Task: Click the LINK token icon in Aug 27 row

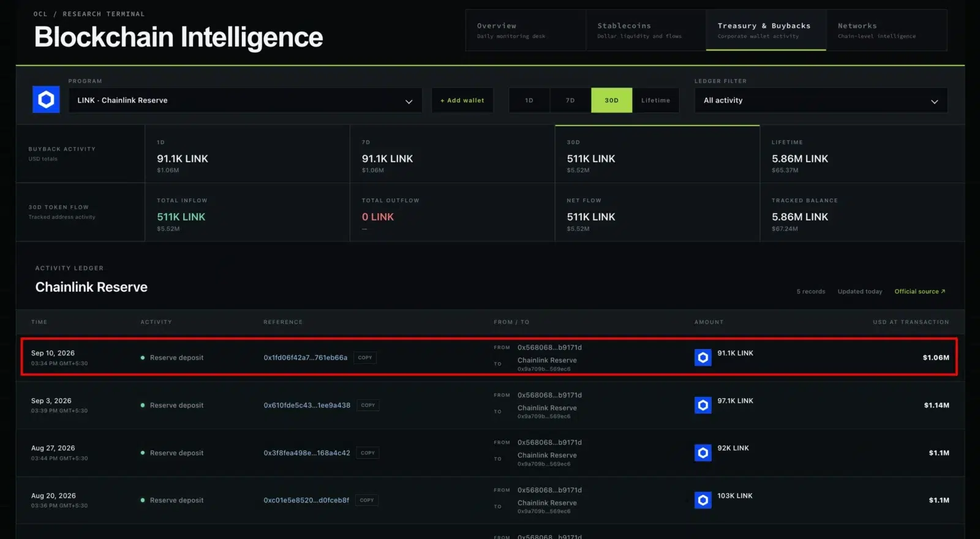Action: point(703,453)
